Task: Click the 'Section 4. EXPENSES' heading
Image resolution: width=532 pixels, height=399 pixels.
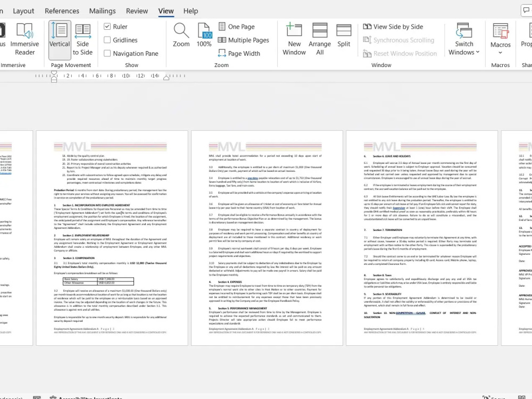Action: (230, 282)
